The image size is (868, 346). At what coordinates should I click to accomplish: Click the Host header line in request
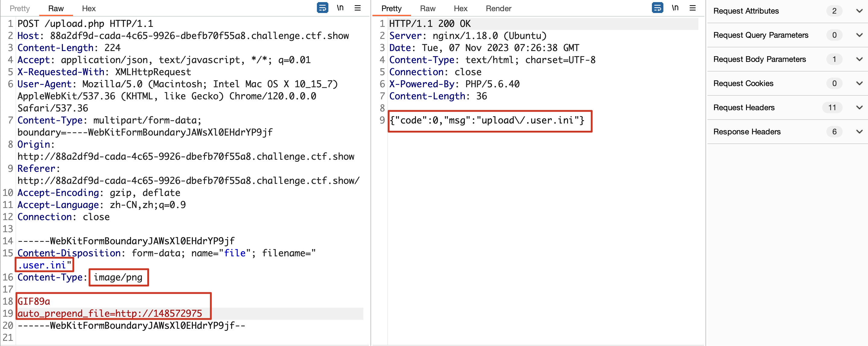click(183, 36)
